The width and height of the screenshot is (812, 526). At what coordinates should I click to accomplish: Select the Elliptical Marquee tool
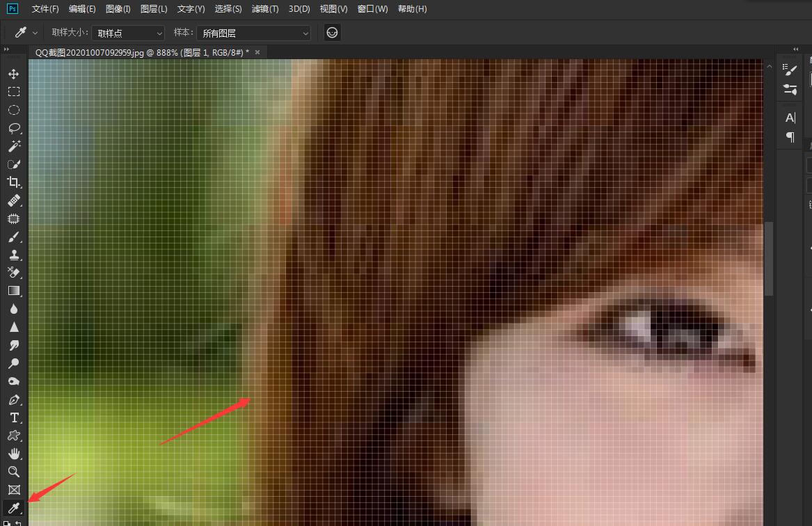point(14,110)
